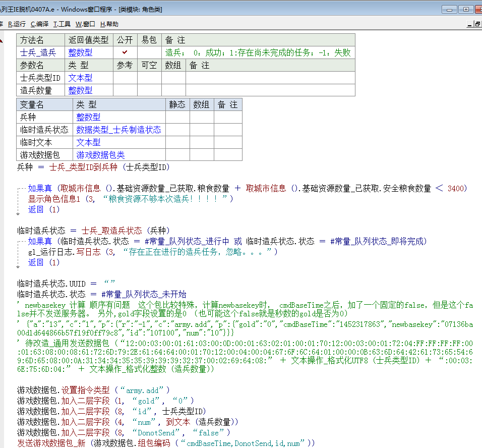Open the R.运行 menu

(x=17, y=24)
